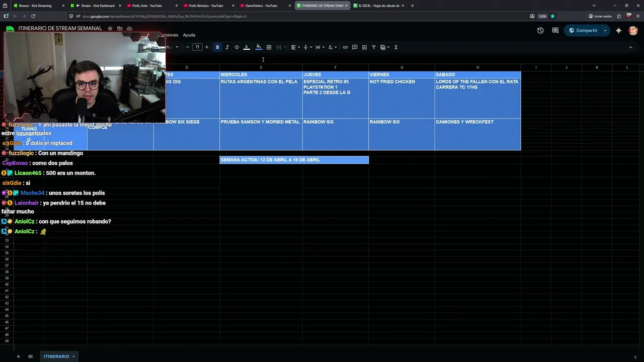Open version history clock icon

tap(540, 30)
